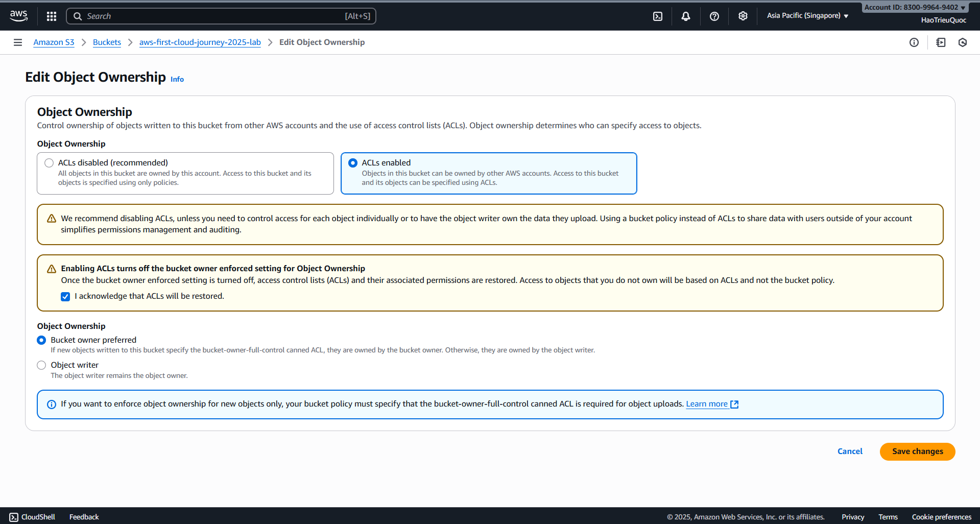The height and width of the screenshot is (524, 980).
Task: Uncheck the ACLs acknowledgment checkbox
Action: [x=65, y=296]
